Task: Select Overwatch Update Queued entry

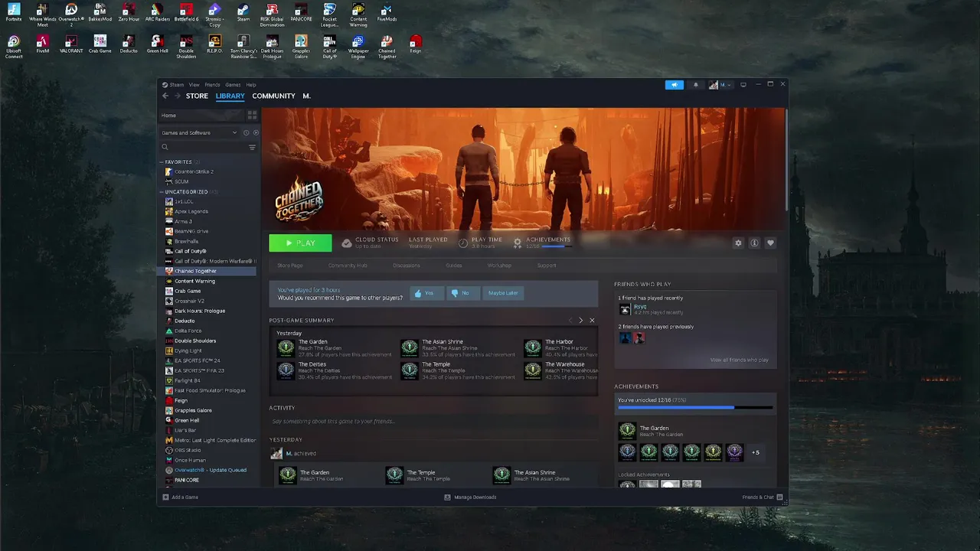Action: (210, 470)
